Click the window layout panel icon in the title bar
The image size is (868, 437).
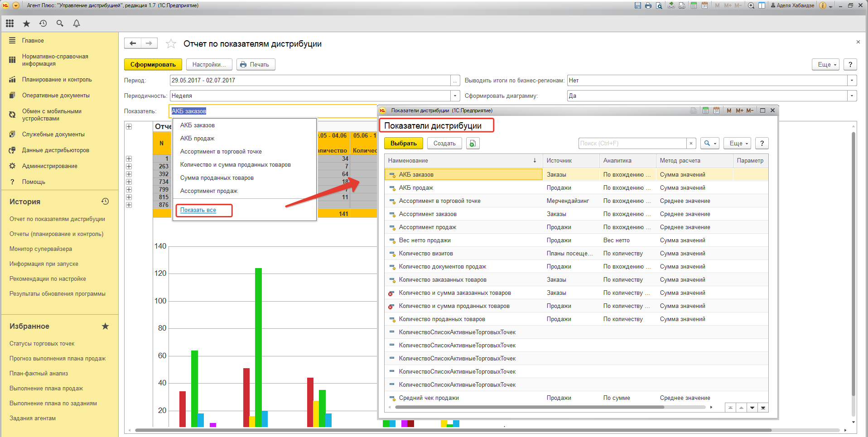pos(762,5)
